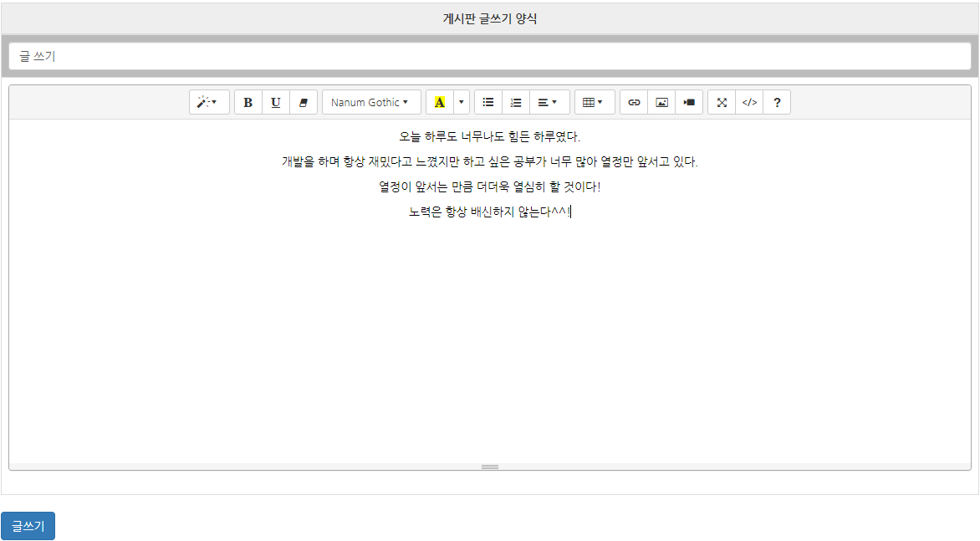Viewport: 980px width, 541px height.
Task: Click the line '오늘 하루도 너무나도 힘든 하루였다.'
Action: pos(489,137)
